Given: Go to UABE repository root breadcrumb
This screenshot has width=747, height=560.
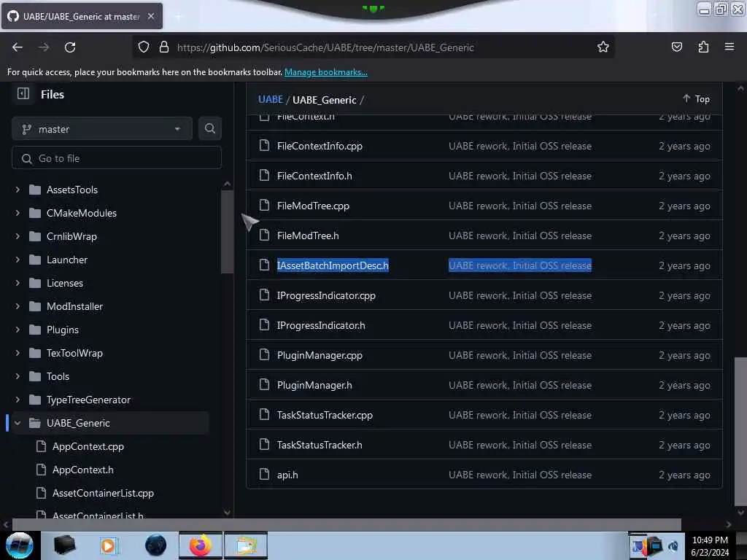Looking at the screenshot, I should [270, 99].
